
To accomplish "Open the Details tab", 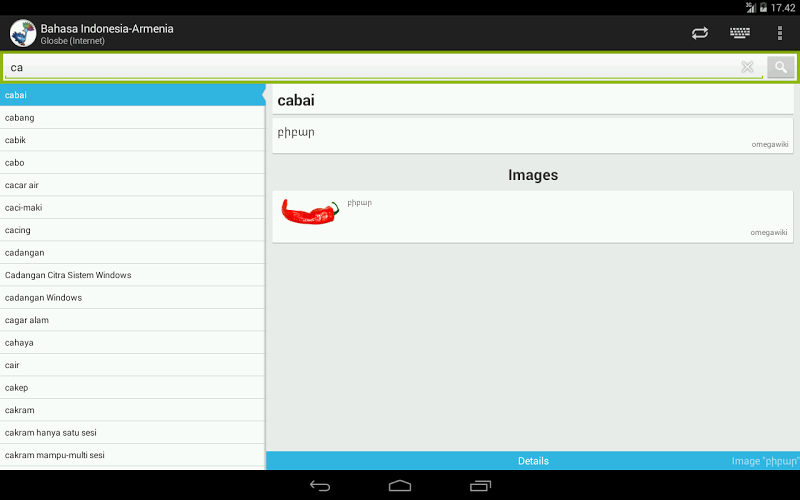I will point(533,461).
